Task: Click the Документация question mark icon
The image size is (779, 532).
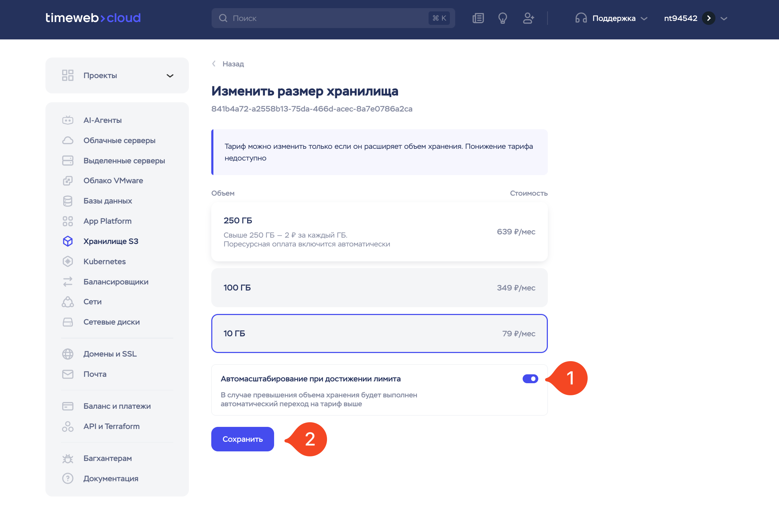Action: coord(67,478)
